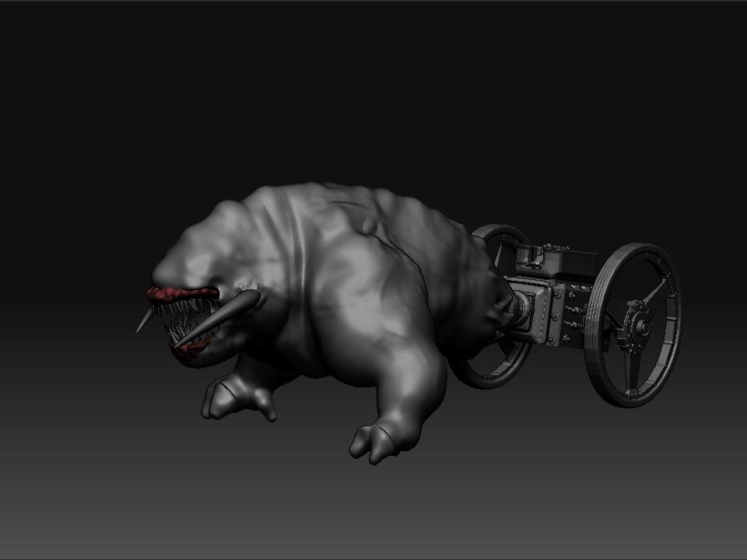Image resolution: width=747 pixels, height=560 pixels.
Task: Select the creature's red upper lip
Action: pyautogui.click(x=181, y=294)
